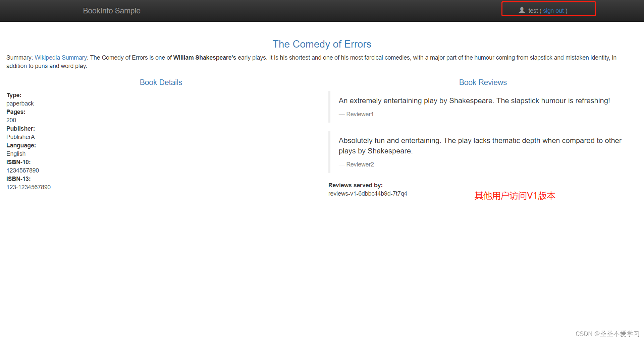Click The Comedy of Errors title
Viewport: 644px width, 340px height.
[x=322, y=44]
